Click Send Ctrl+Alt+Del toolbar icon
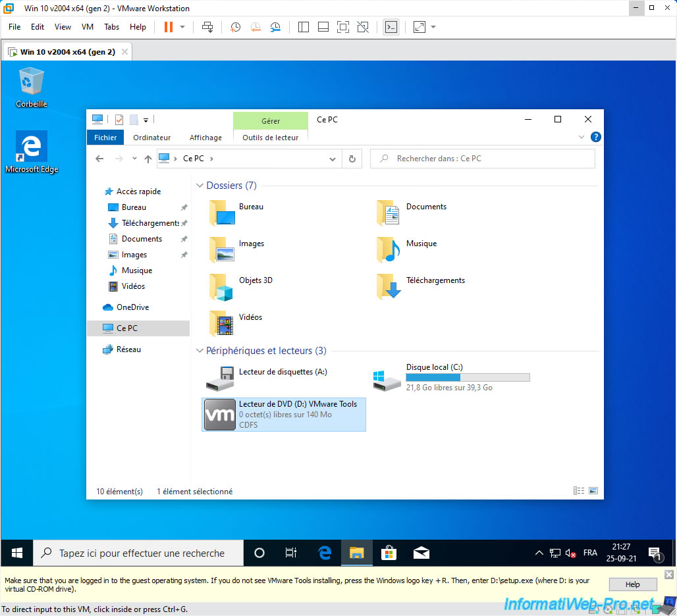The width and height of the screenshot is (677, 616). coord(207,27)
